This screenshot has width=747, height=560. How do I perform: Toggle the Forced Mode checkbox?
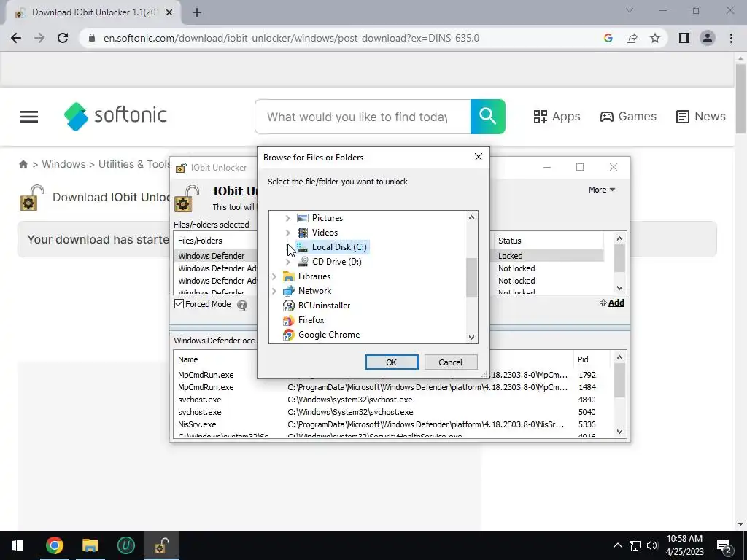[x=179, y=304]
